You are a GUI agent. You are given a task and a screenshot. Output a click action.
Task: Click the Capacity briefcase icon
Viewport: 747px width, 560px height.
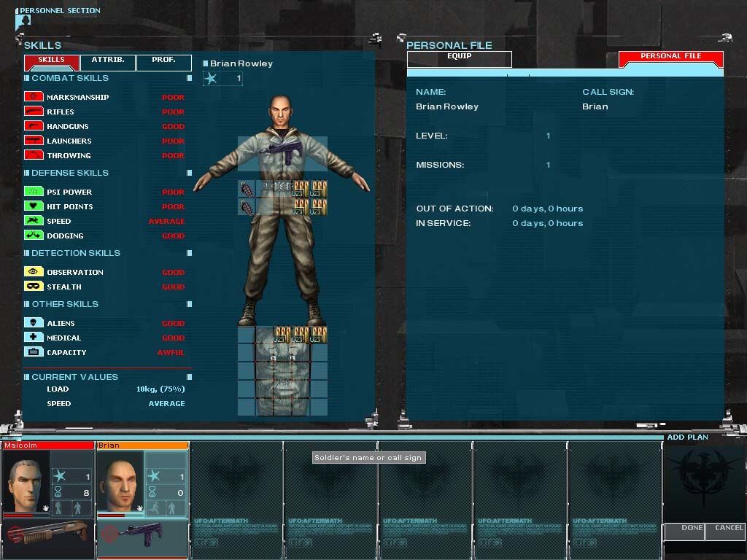[x=34, y=352]
